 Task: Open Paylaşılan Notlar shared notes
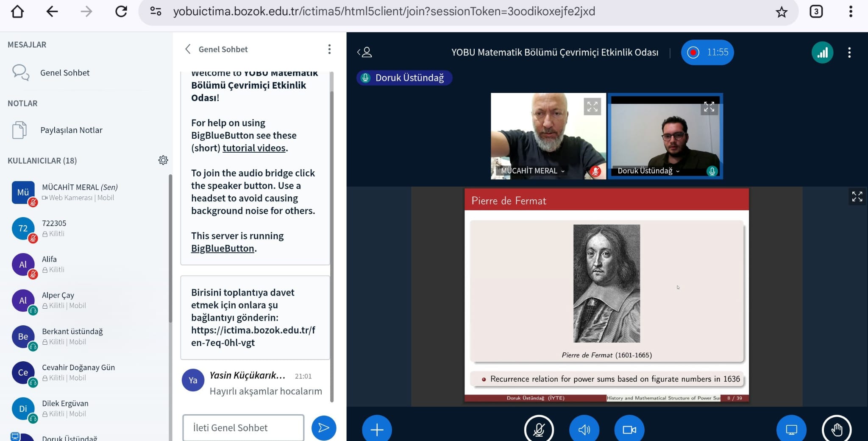point(71,130)
